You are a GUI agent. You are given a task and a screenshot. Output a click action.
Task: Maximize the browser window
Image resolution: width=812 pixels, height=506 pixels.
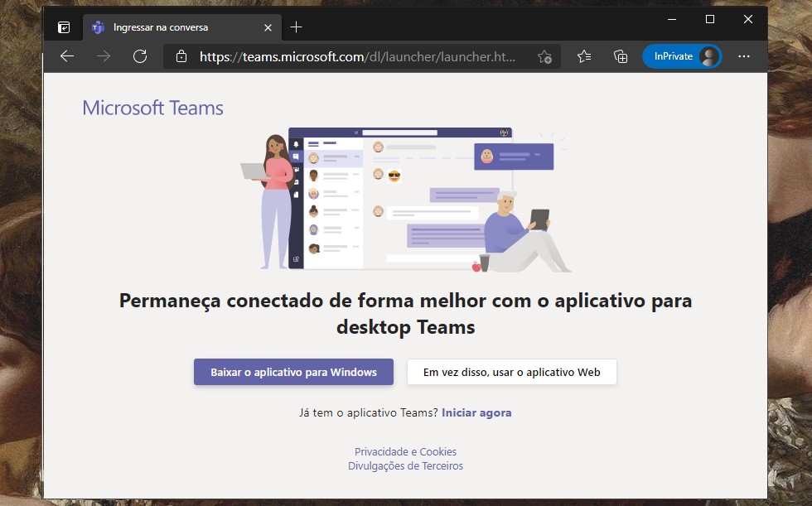(x=709, y=19)
